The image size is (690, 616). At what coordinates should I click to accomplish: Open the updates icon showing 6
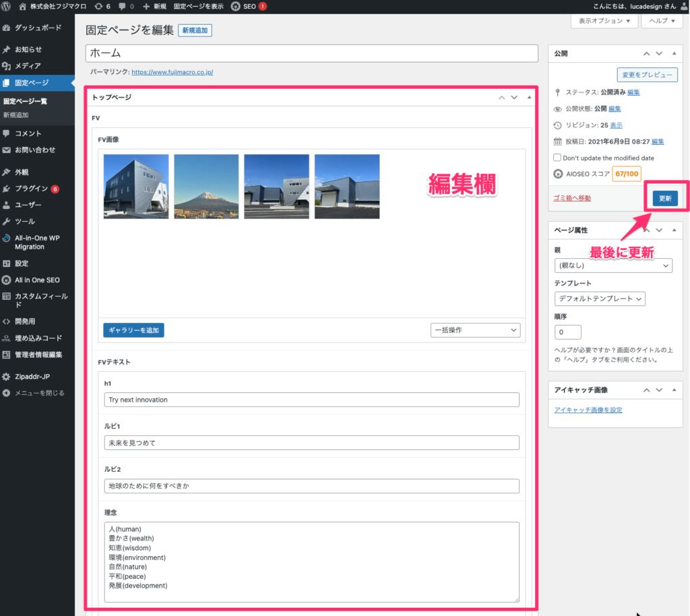pos(103,6)
